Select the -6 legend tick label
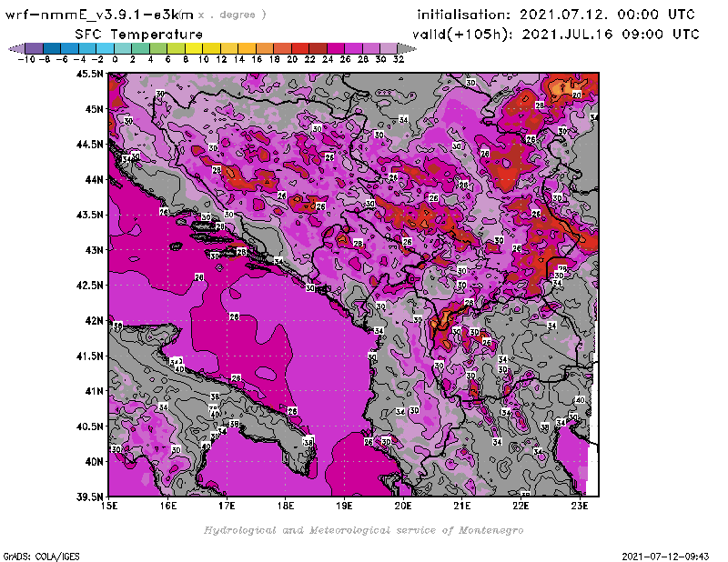 click(62, 59)
